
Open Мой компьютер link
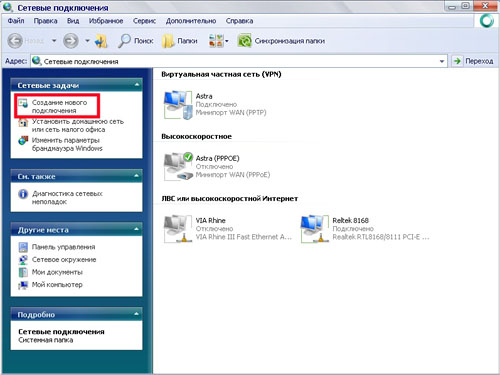[x=57, y=285]
